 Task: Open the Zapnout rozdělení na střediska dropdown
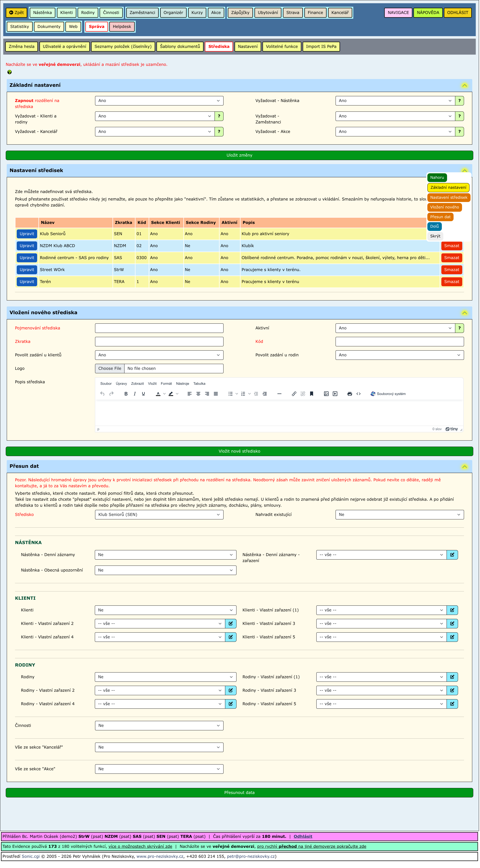(x=159, y=101)
